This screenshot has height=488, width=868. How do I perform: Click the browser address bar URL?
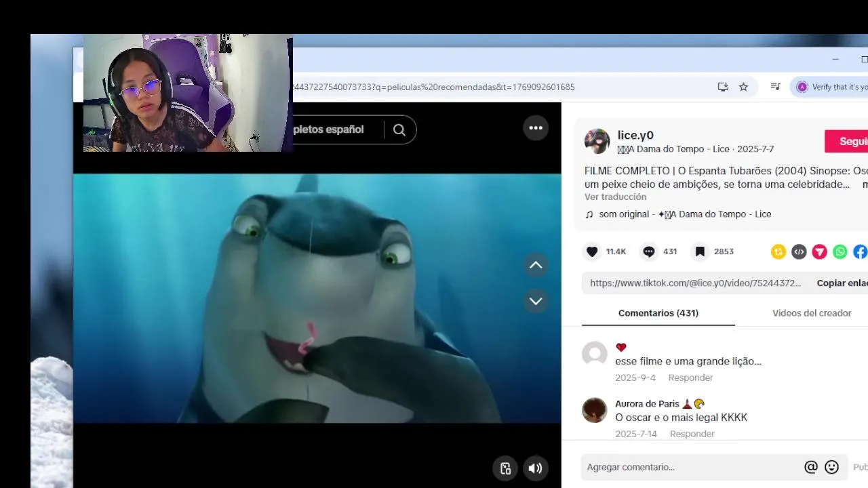click(434, 87)
